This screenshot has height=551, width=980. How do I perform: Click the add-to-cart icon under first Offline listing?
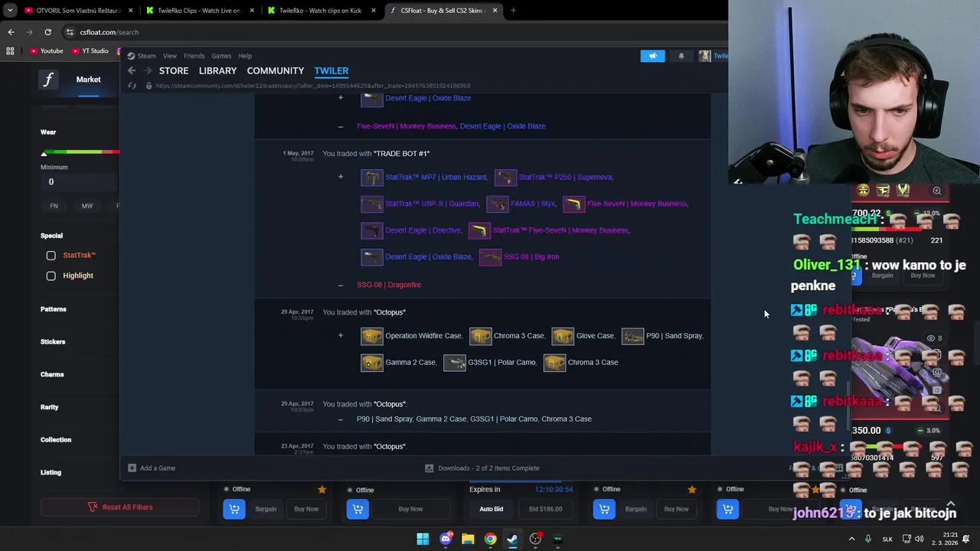pyautogui.click(x=234, y=509)
